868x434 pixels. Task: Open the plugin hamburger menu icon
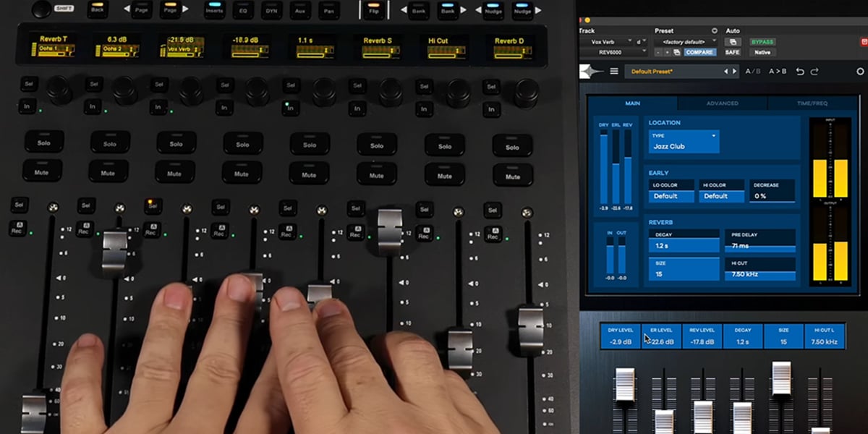(x=614, y=71)
